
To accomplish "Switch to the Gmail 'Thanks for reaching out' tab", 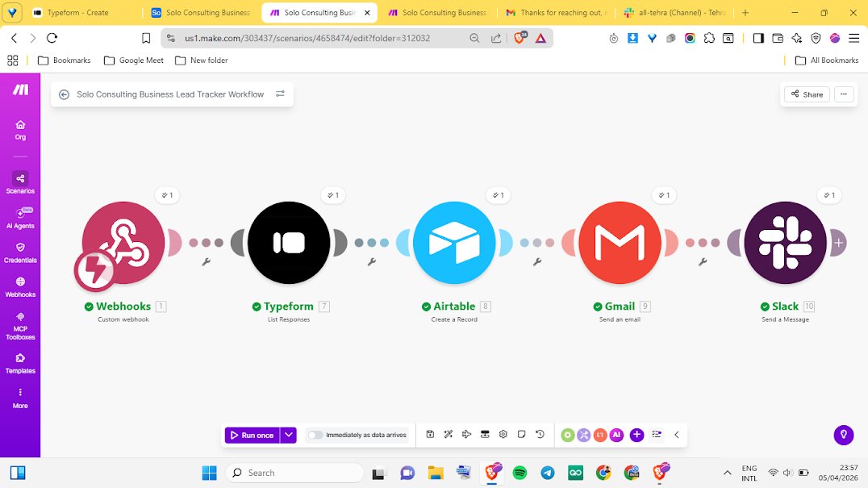I will [557, 12].
